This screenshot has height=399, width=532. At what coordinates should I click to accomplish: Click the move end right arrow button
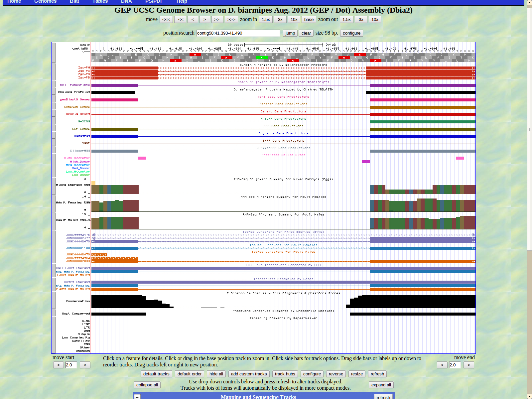click(469, 365)
